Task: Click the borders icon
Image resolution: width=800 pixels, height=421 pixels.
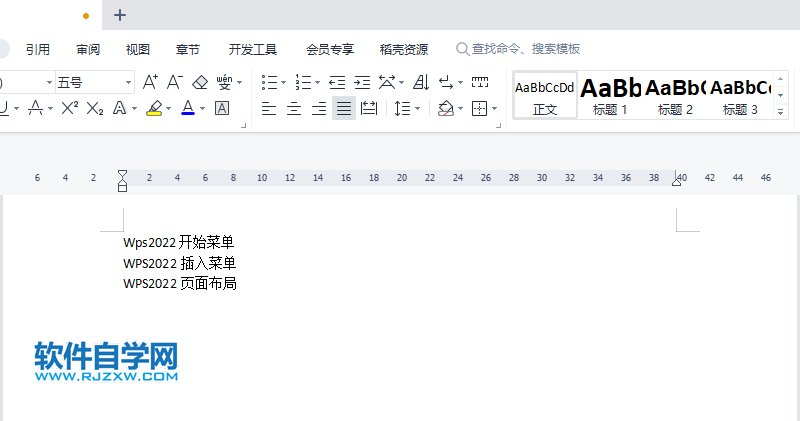Action: 480,109
